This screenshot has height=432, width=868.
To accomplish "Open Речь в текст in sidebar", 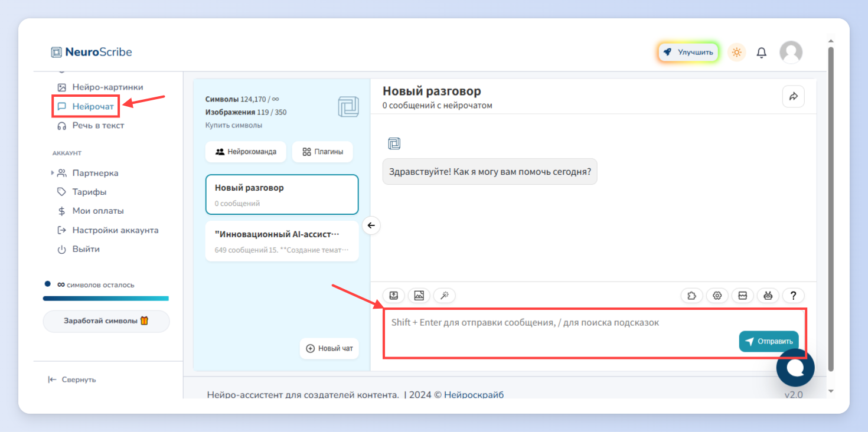I will click(x=90, y=125).
